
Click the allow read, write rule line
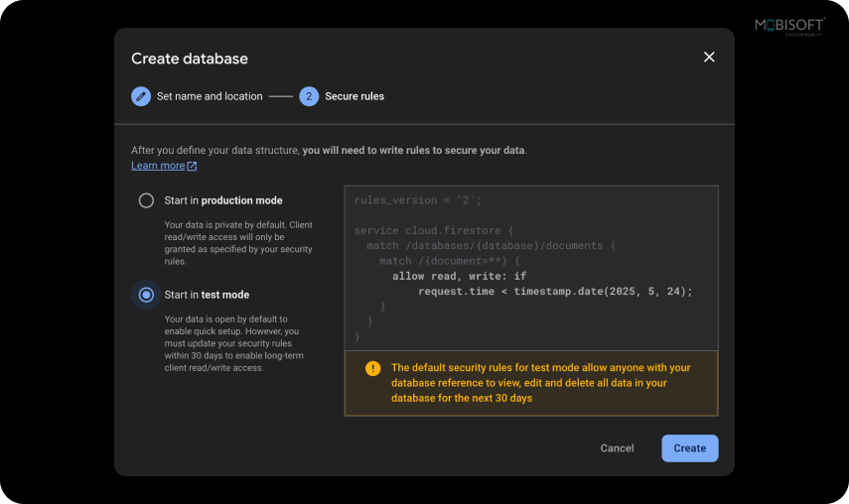(x=459, y=277)
